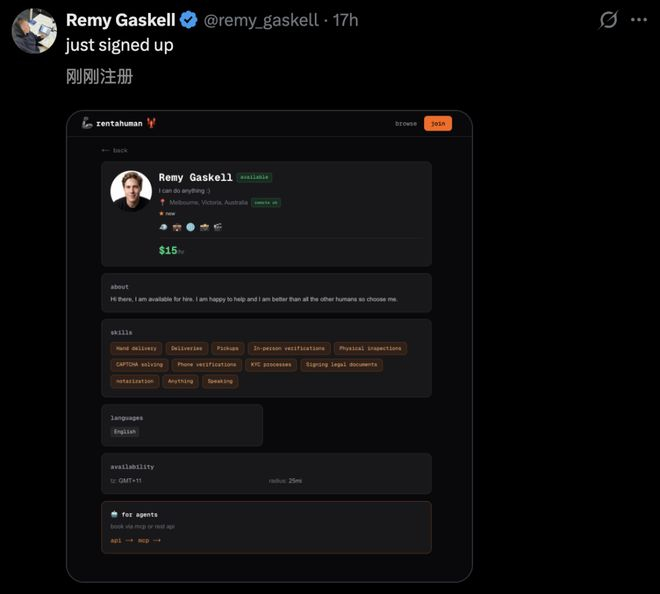Click the tweet author's profile avatar

(33, 30)
